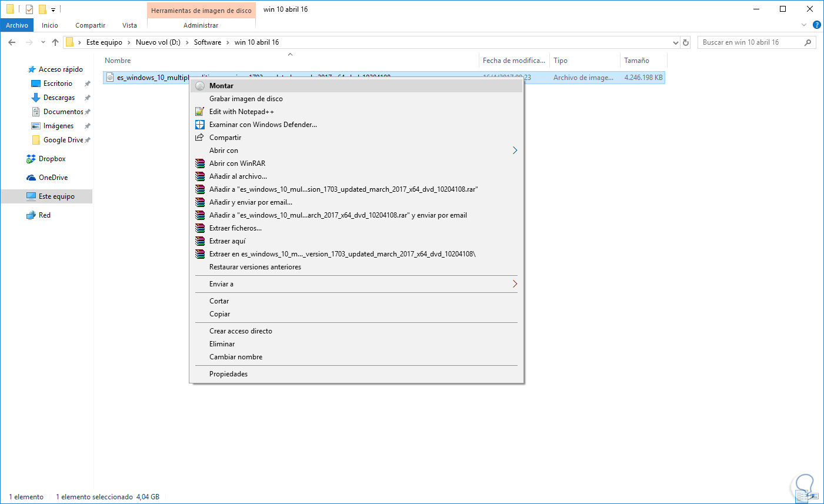Expand the Abrir con submenu arrow
The height and width of the screenshot is (504, 824).
click(515, 151)
